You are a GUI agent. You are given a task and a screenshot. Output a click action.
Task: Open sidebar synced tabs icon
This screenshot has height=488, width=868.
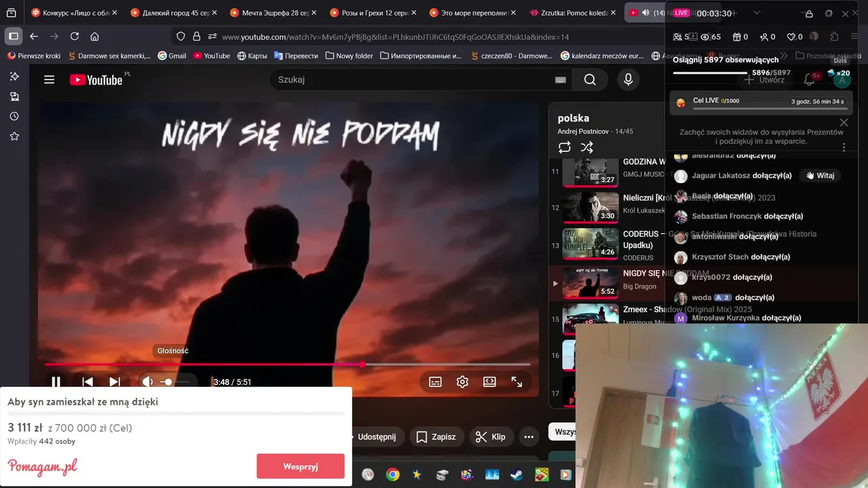point(14,97)
